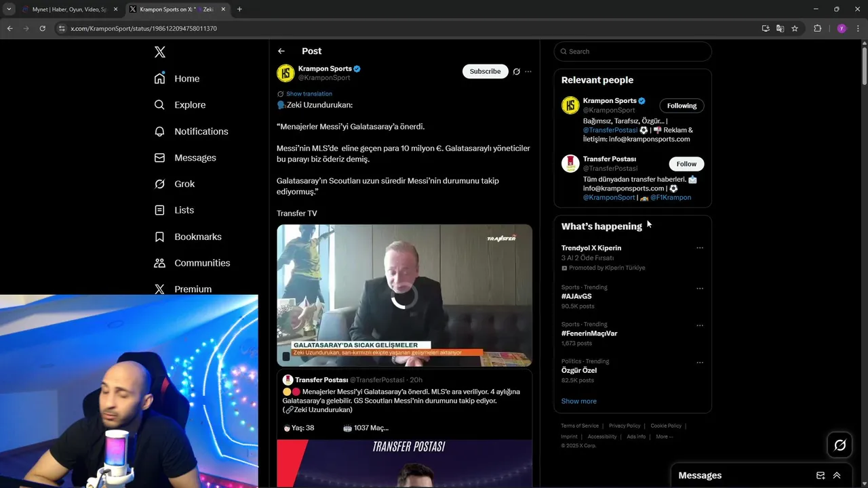This screenshot has width=868, height=488.
Task: Open Privacy Policy link
Action: pyautogui.click(x=625, y=426)
